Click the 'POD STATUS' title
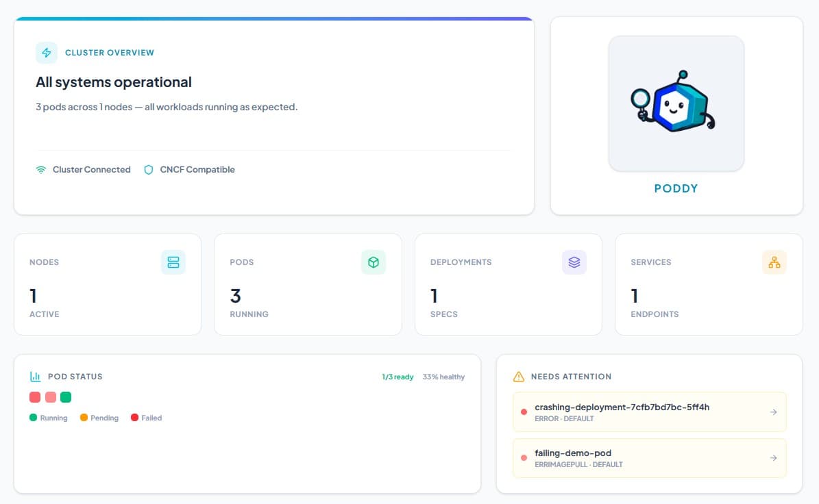Image resolution: width=819 pixels, height=504 pixels. click(x=75, y=376)
